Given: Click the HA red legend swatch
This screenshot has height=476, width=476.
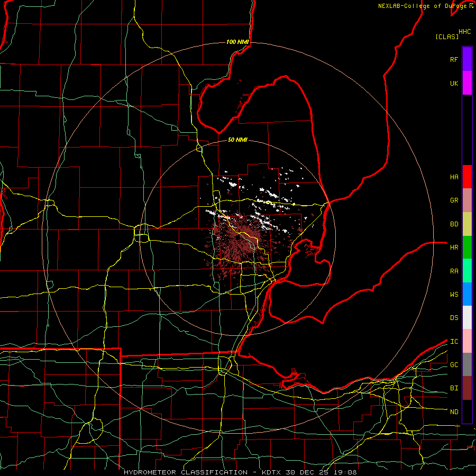Looking at the screenshot, I should point(467,177).
